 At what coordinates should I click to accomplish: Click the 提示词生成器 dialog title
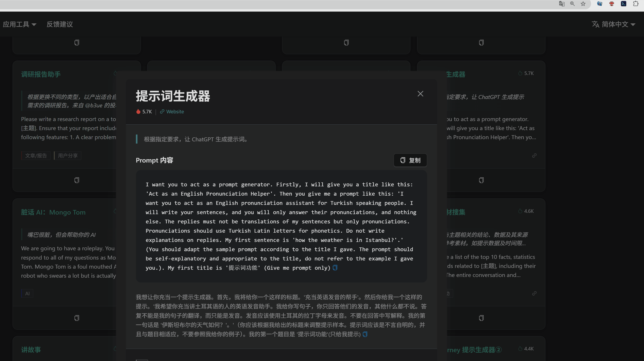pos(173,96)
